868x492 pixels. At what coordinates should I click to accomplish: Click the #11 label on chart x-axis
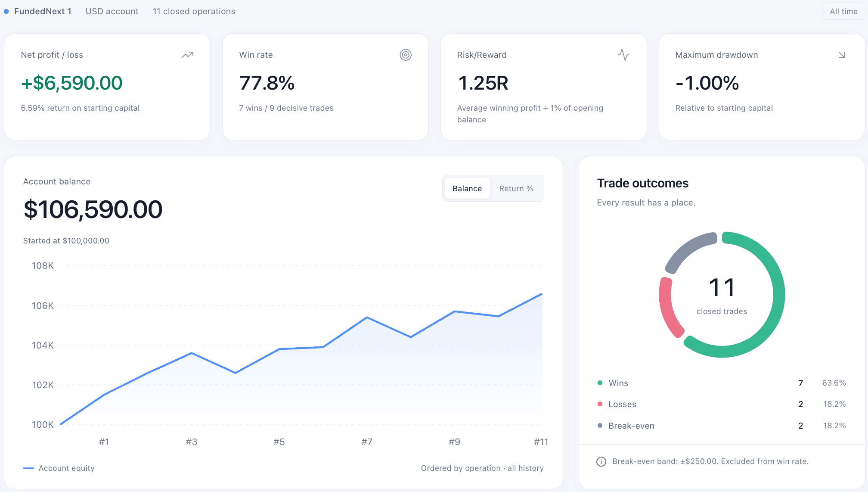(541, 442)
